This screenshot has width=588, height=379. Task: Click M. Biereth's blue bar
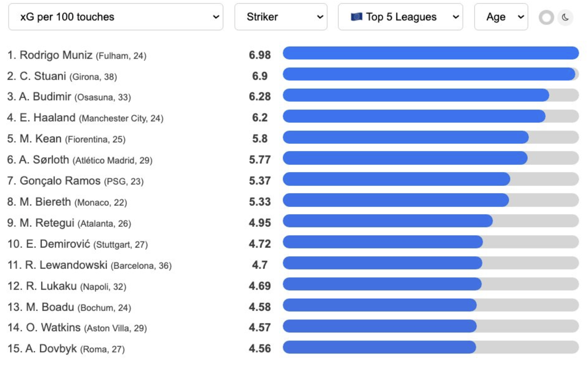tap(396, 200)
